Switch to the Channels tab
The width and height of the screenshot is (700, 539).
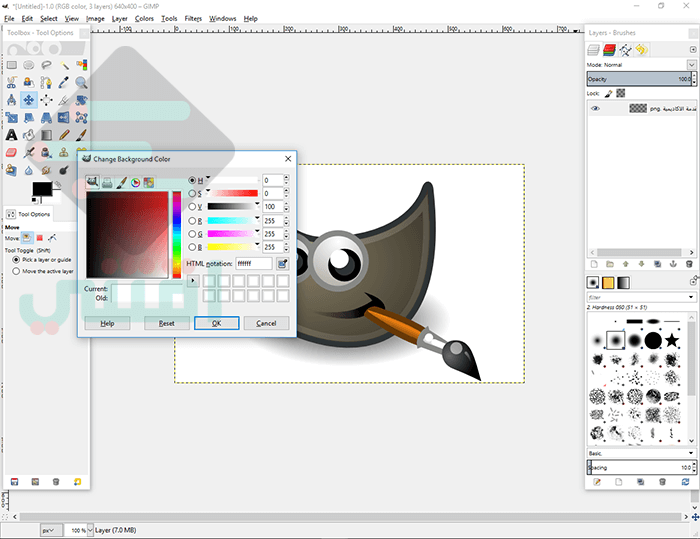(609, 50)
